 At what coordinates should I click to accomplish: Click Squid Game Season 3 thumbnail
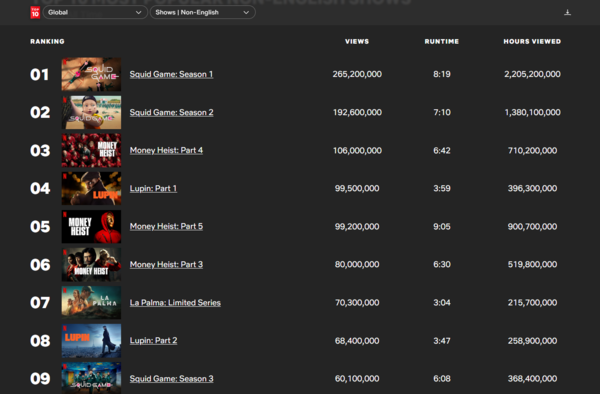click(x=91, y=378)
